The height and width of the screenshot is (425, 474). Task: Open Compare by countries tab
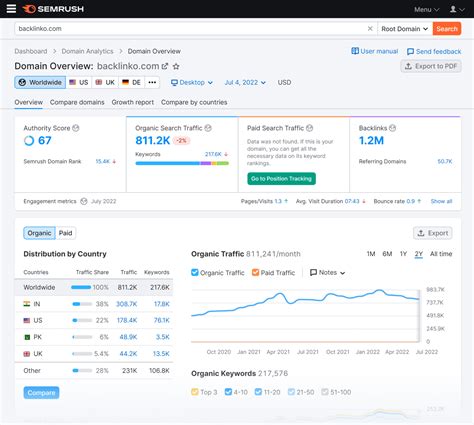click(x=194, y=102)
